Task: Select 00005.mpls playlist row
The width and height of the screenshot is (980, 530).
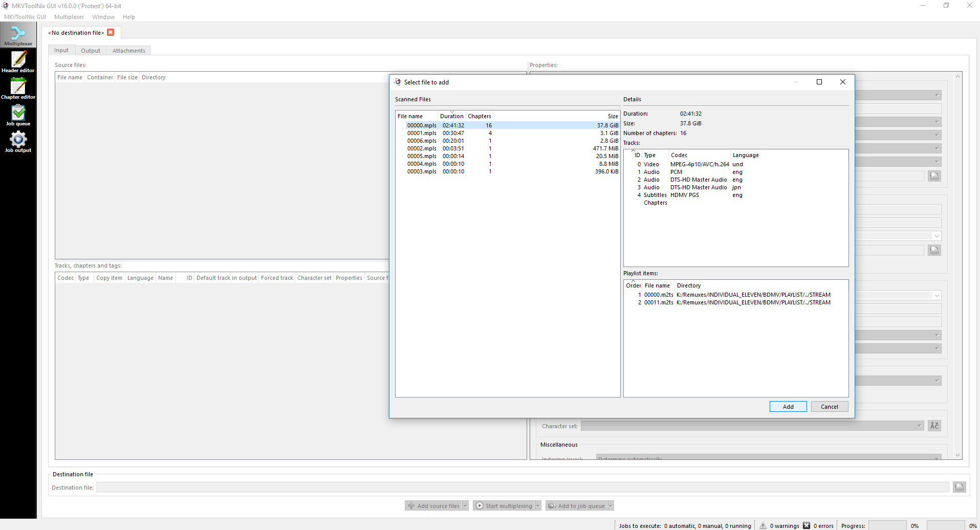Action: 508,156
